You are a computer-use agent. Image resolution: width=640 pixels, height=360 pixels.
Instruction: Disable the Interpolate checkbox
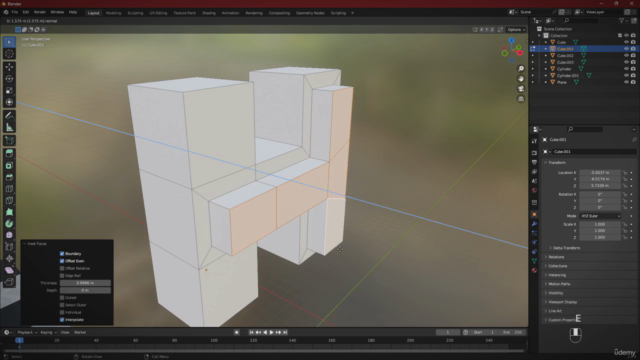pyautogui.click(x=62, y=320)
